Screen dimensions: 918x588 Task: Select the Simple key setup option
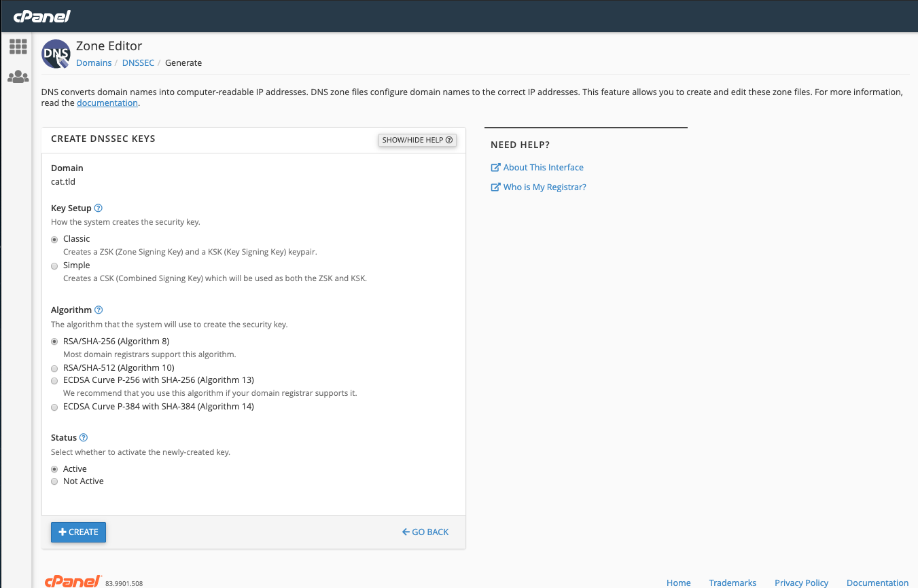(54, 266)
